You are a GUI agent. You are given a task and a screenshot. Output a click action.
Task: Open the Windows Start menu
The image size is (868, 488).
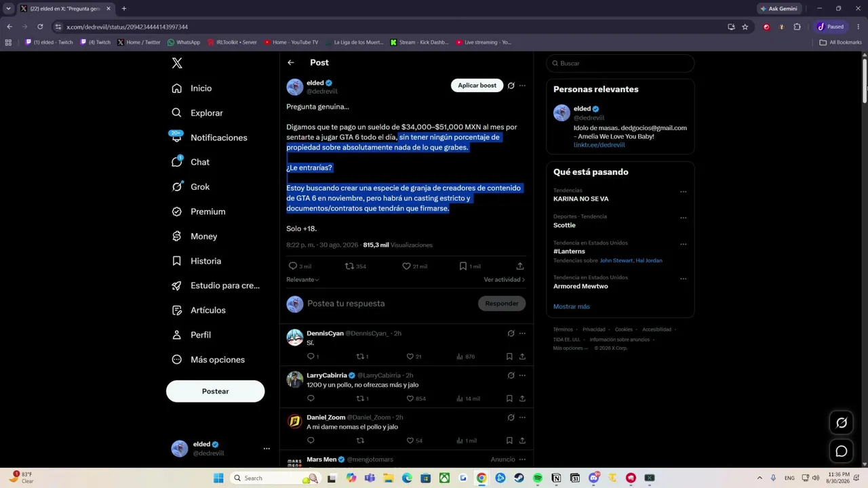[x=218, y=478]
